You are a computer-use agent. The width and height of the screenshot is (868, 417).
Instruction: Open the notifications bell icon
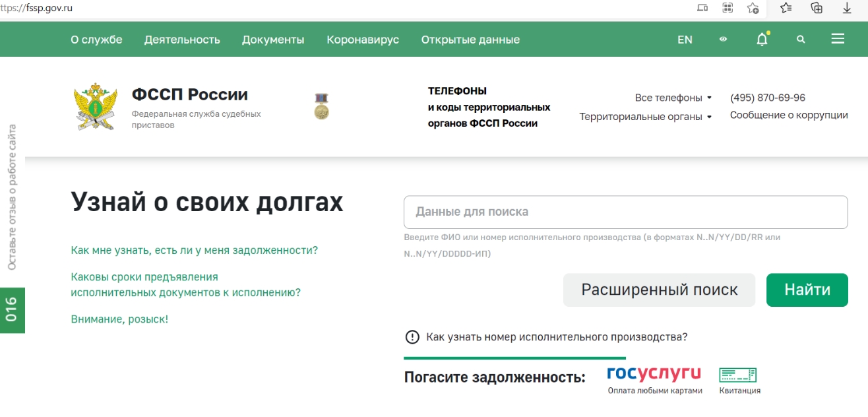coord(762,40)
